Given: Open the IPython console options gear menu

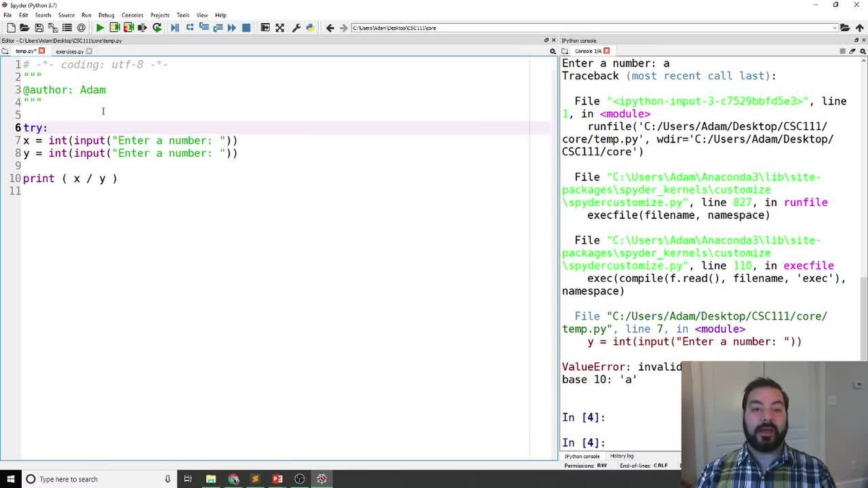Looking at the screenshot, I should pos(861,51).
